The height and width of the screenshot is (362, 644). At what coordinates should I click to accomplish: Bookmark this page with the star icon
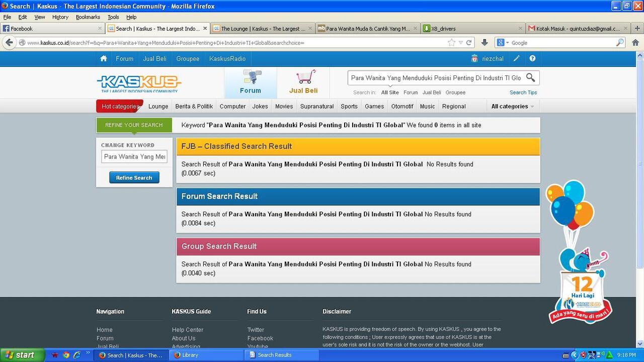coord(451,43)
